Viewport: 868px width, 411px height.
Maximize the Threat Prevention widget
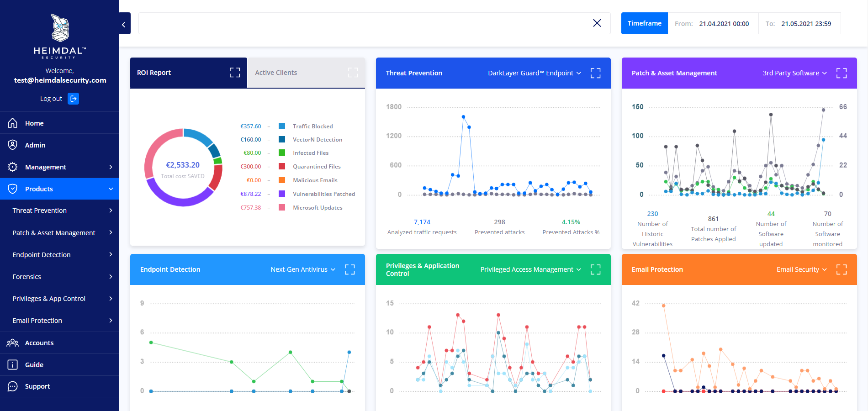click(x=596, y=73)
